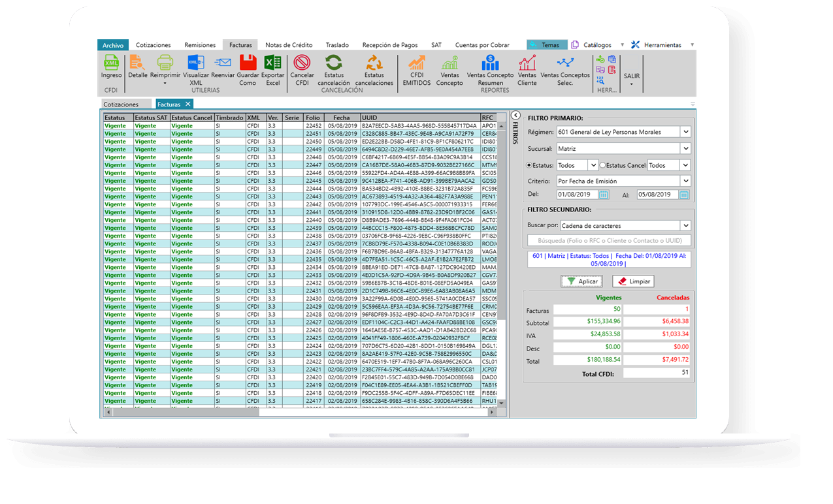This screenshot has width=833, height=504.
Task: Click Vigentes total $180,188.54
Action: pyautogui.click(x=587, y=360)
